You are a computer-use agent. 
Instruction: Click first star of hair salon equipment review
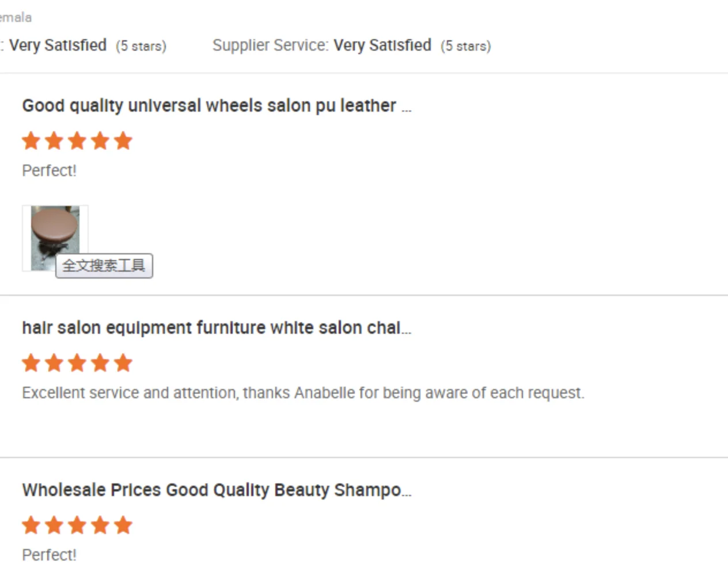point(31,363)
